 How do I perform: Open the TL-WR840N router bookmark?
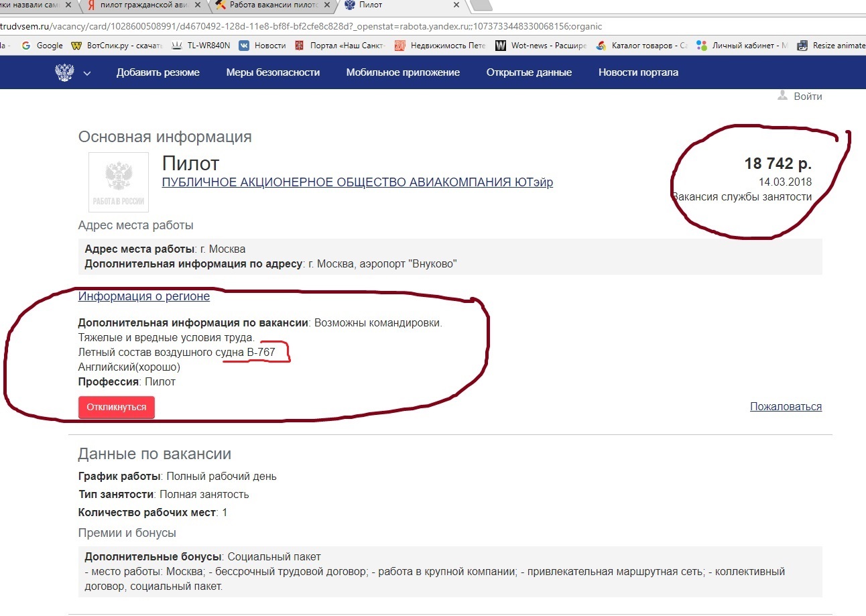(x=202, y=46)
